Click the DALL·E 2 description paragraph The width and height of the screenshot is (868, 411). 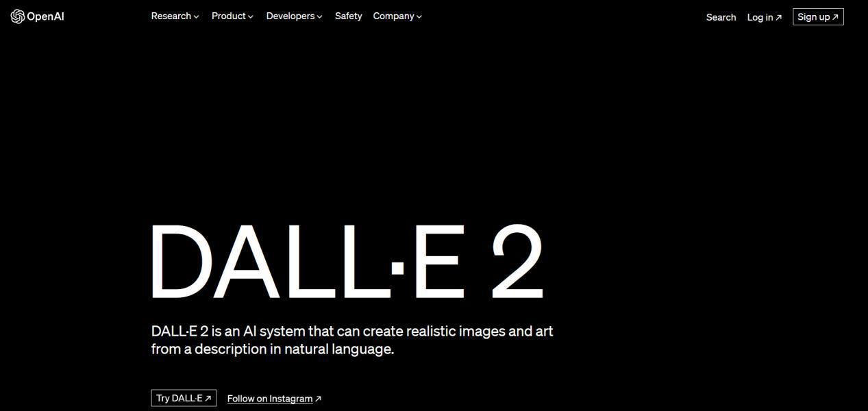(352, 340)
